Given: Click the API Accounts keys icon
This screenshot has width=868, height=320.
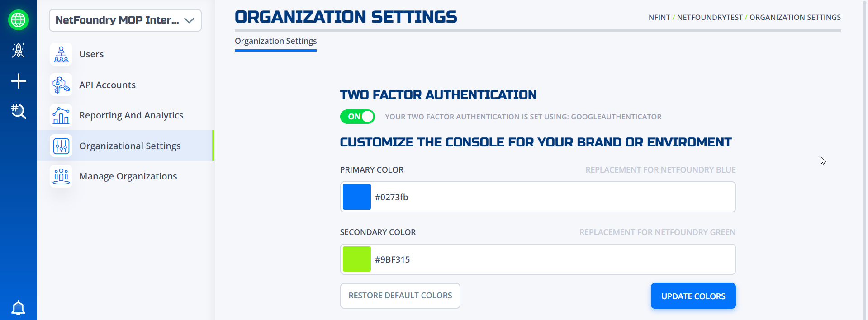Looking at the screenshot, I should (61, 85).
